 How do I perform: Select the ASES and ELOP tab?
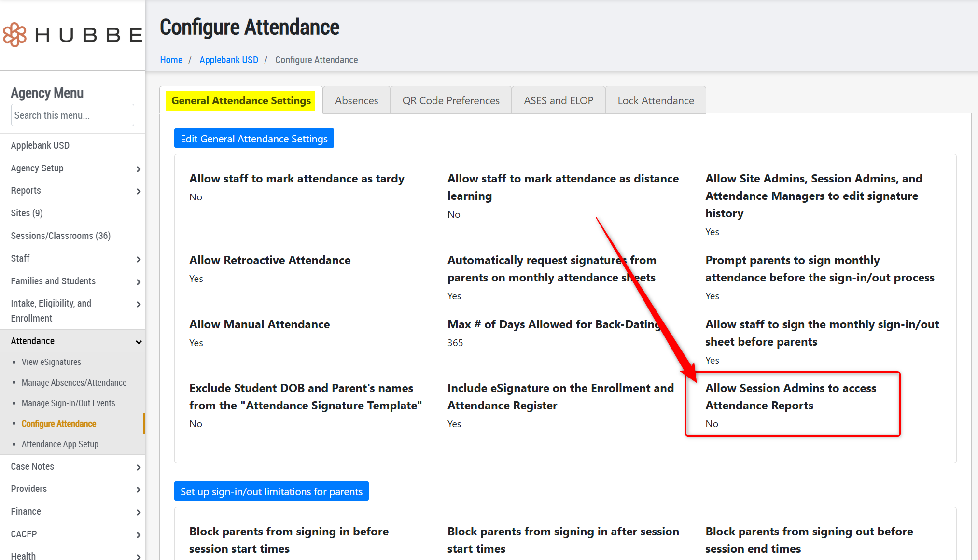559,100
